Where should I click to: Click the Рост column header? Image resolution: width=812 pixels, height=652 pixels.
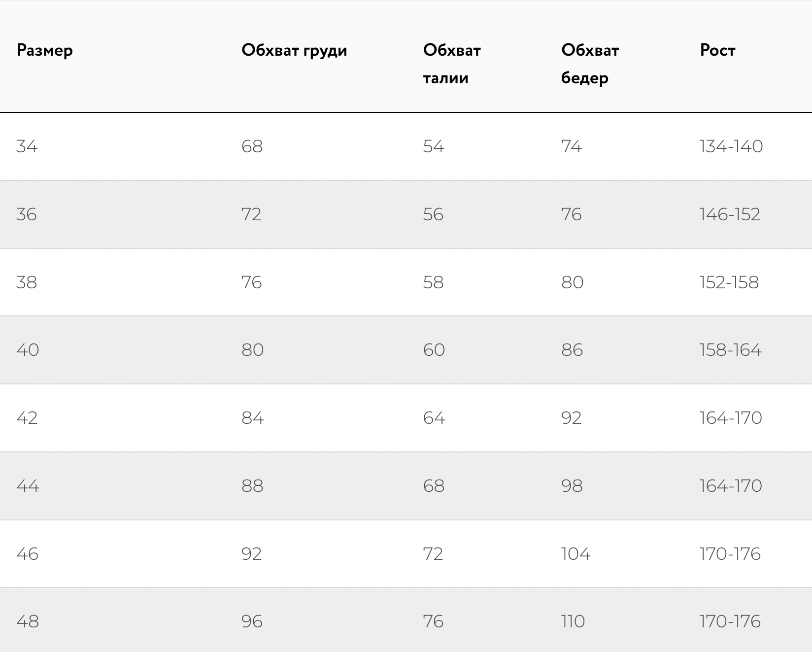(717, 50)
